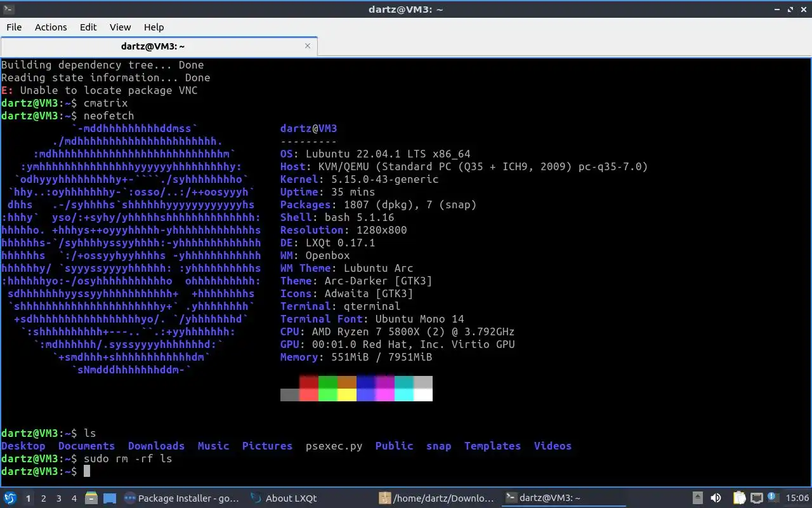The image size is (812, 508).
Task: Click the "WM: Openbox" line
Action: pos(315,255)
